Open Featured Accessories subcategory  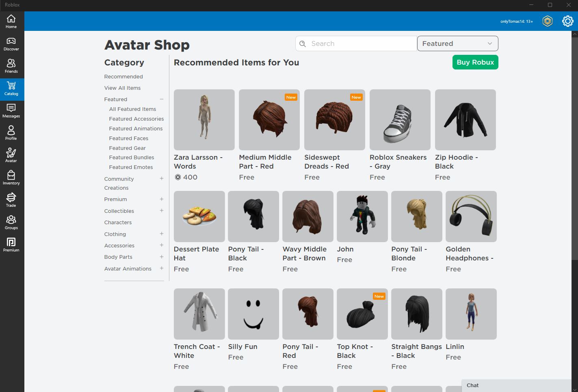click(136, 119)
